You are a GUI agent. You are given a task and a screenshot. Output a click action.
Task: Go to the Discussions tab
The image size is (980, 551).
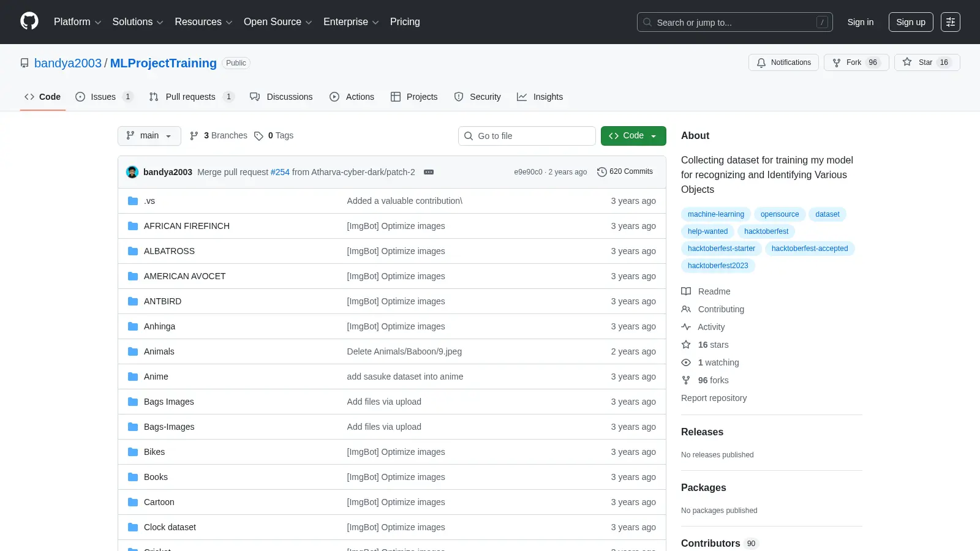[x=282, y=97]
